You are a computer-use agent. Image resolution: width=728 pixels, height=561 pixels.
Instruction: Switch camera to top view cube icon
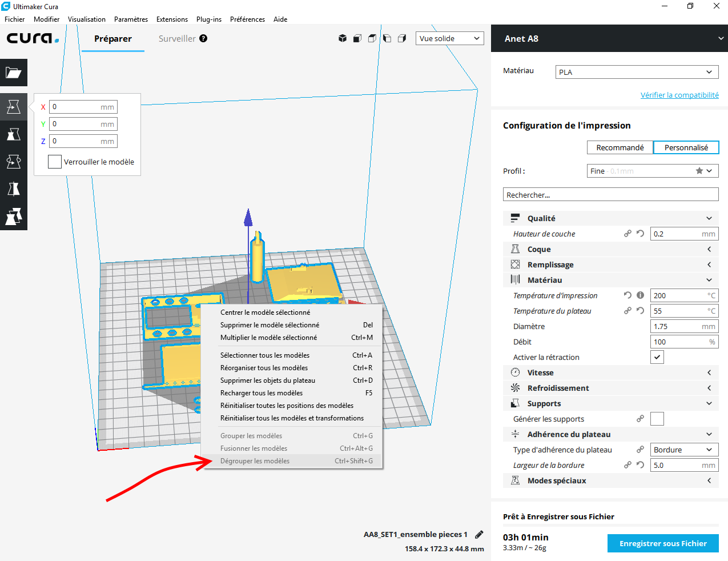click(x=372, y=38)
